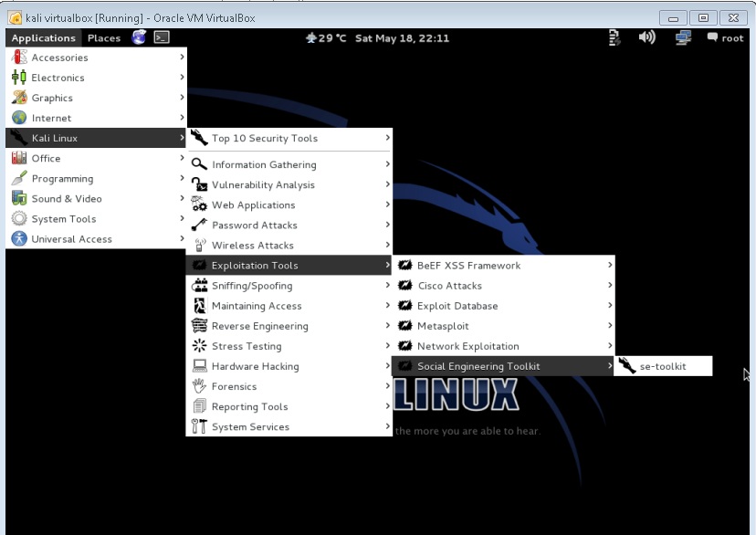Screen dimensions: 756x535
Task: Click the Hardware Hacking laptop icon
Action: coord(199,366)
